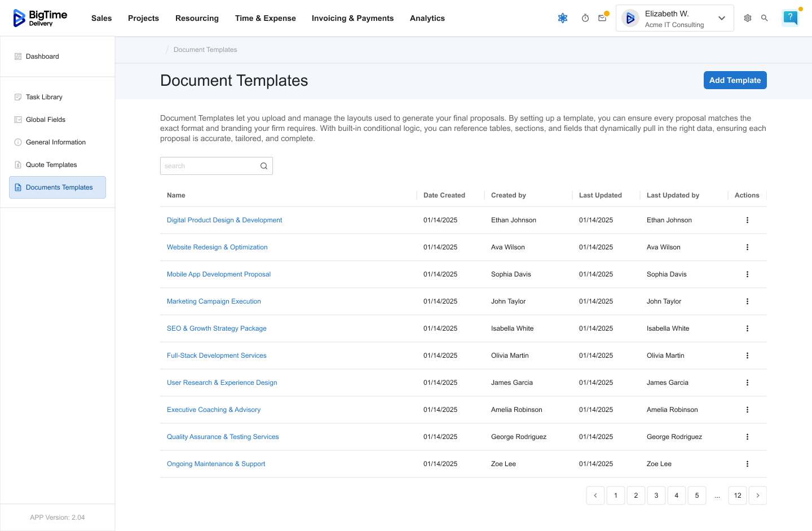The width and height of the screenshot is (812, 531).
Task: Jump to page 12 in pagination
Action: coord(737,495)
